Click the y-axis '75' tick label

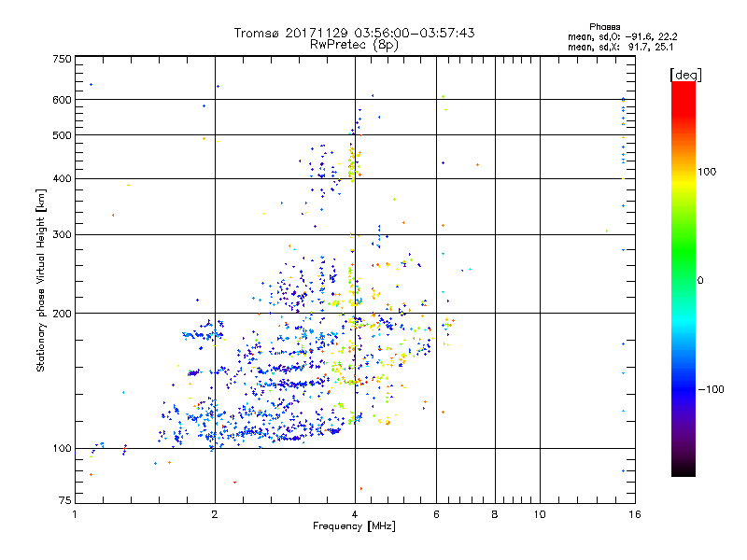(65, 500)
